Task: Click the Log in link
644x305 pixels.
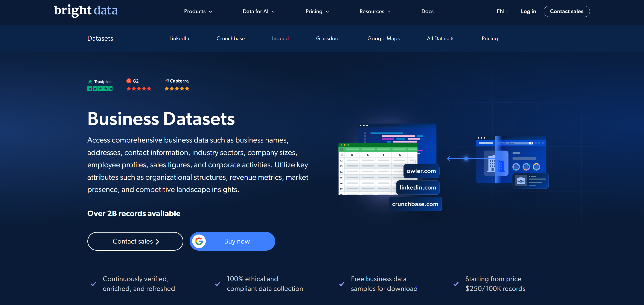Action: coord(528,11)
